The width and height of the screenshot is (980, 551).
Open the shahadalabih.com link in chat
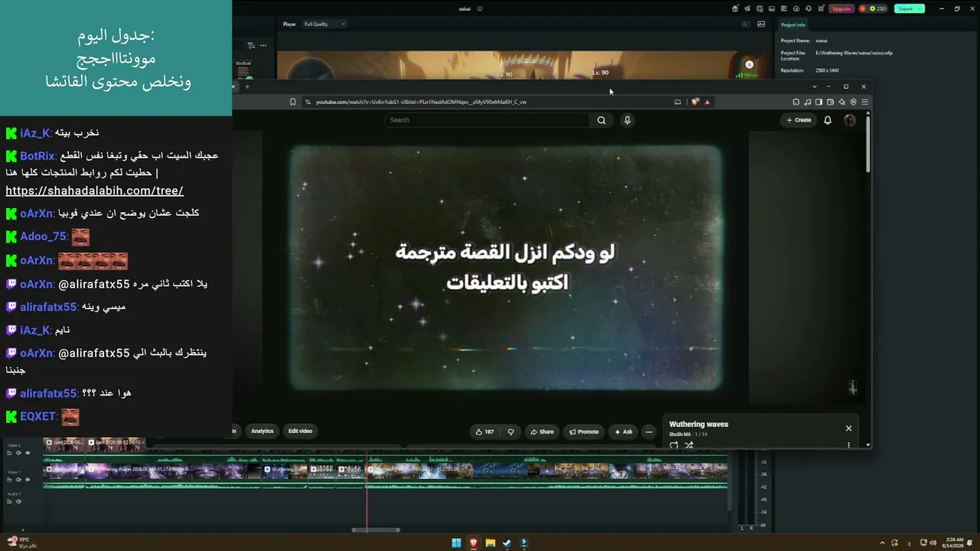point(94,191)
